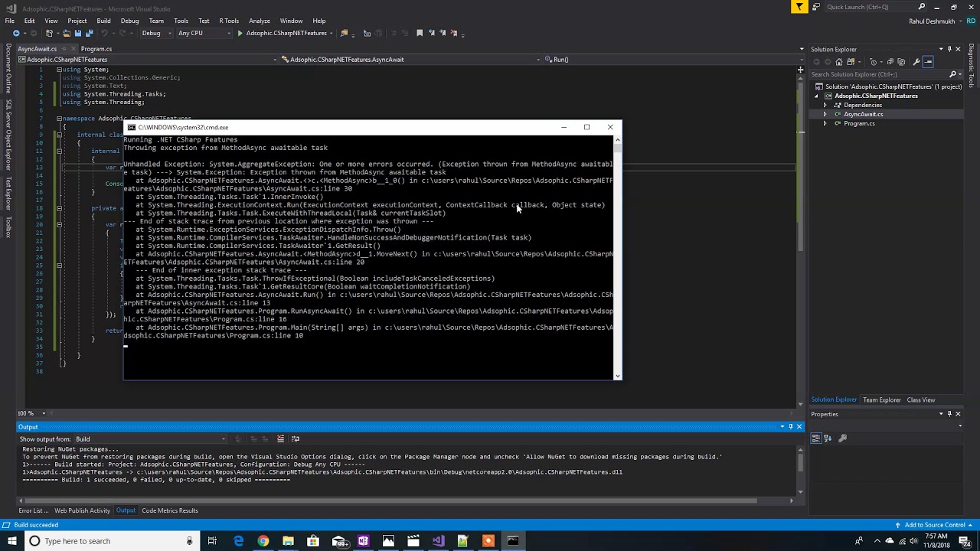Open Properties wrench icon in Solution Explorer
The width and height of the screenshot is (980, 551).
(x=916, y=62)
